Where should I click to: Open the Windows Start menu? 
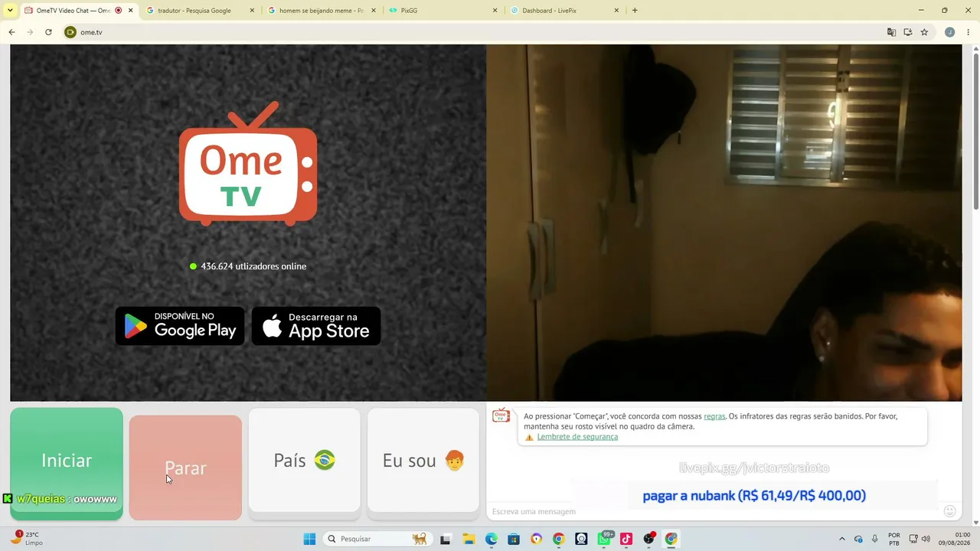[x=309, y=539]
